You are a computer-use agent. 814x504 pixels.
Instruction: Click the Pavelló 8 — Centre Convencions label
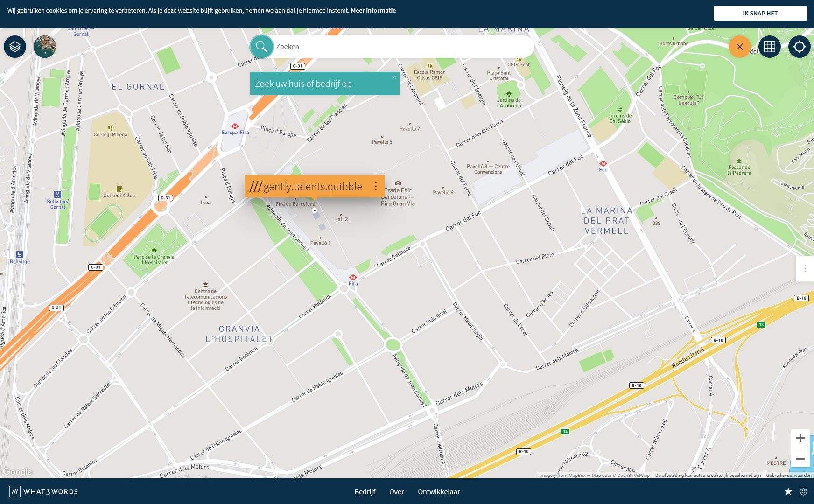pyautogui.click(x=488, y=169)
